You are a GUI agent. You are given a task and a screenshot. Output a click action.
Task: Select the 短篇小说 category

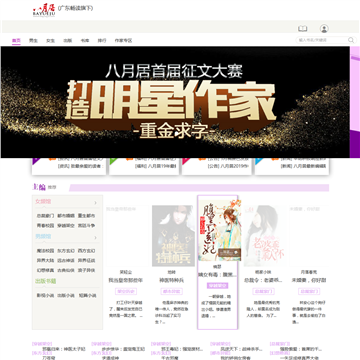pos(87,295)
